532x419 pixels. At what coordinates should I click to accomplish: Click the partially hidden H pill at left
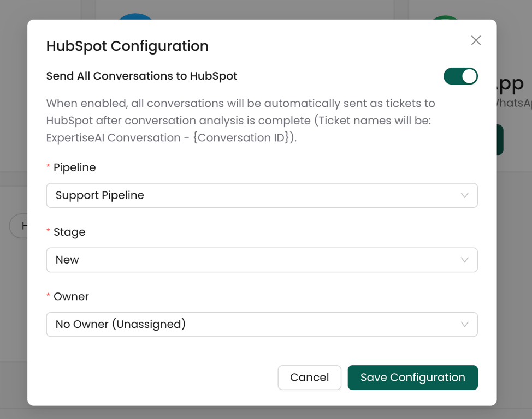tap(19, 225)
